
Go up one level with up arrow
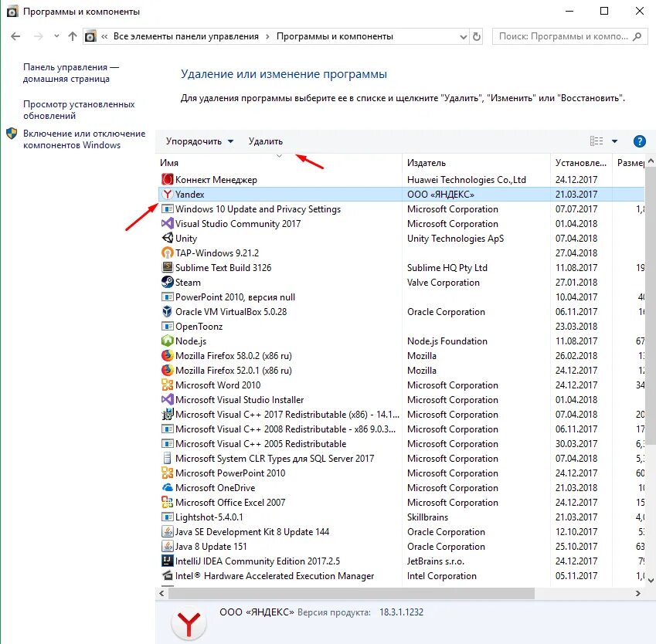coord(73,36)
